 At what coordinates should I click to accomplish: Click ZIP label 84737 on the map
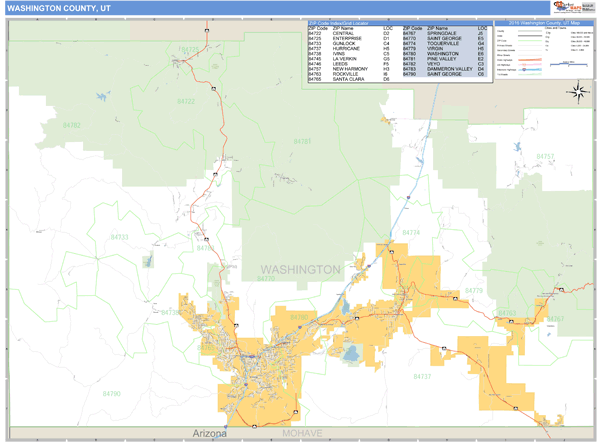tap(422, 377)
